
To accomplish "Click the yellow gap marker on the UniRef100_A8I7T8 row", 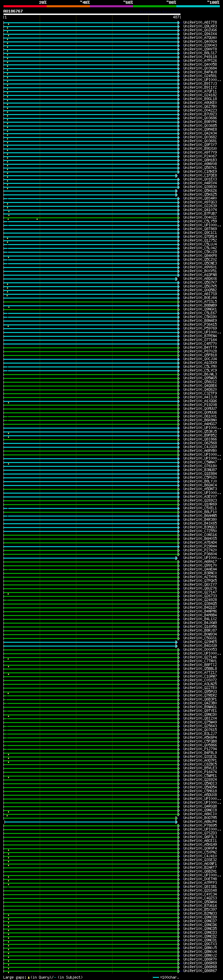I will (8, 24).
